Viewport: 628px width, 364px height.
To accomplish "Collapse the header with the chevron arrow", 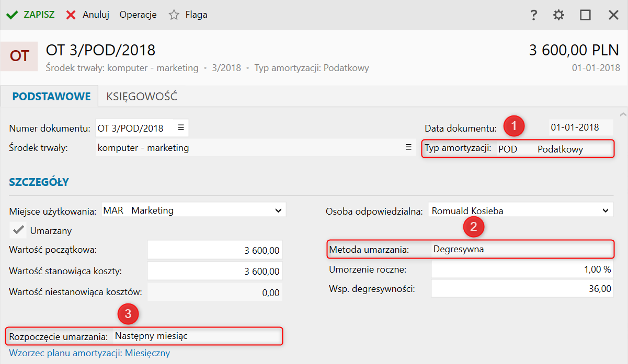I will (622, 114).
